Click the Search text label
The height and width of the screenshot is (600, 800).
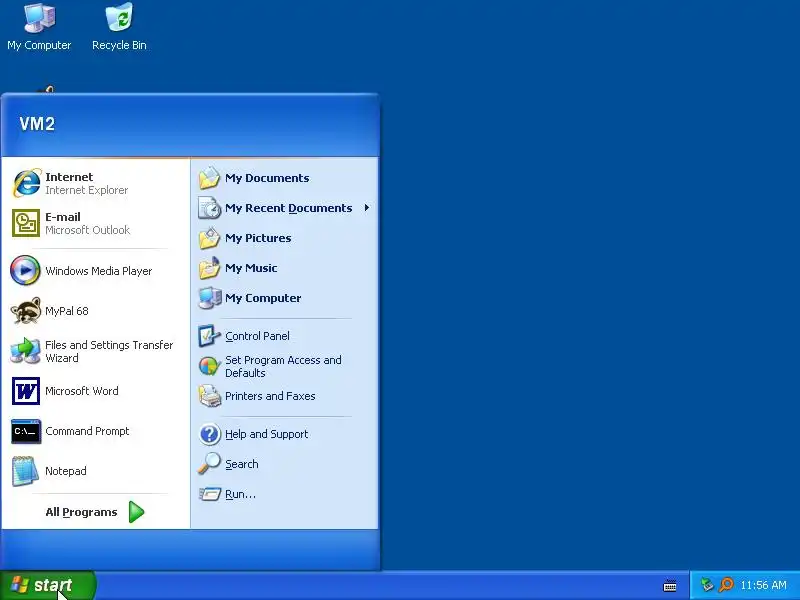[242, 464]
